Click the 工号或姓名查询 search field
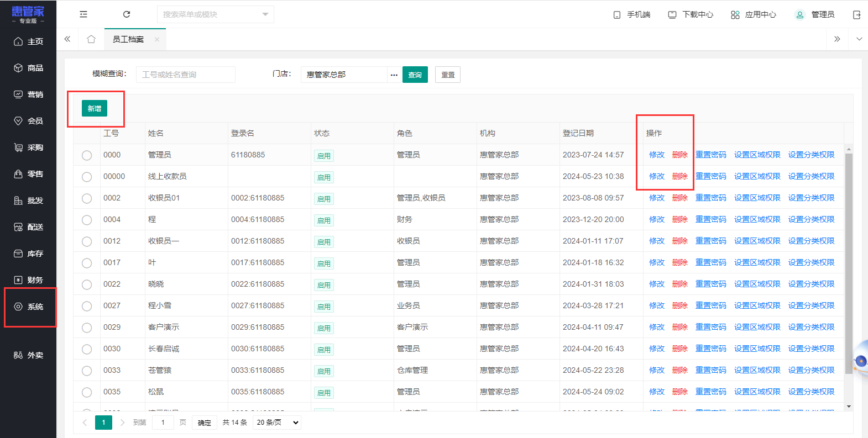The image size is (868, 438). pyautogui.click(x=185, y=75)
